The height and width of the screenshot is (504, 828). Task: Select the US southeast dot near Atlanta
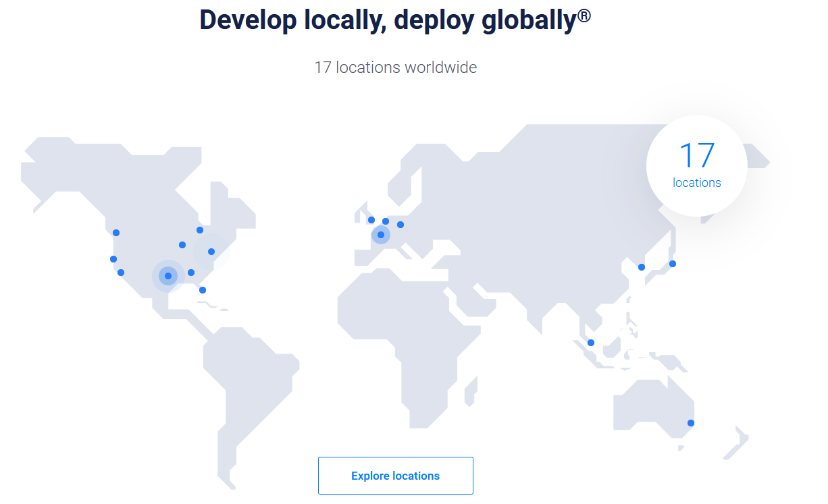(x=191, y=273)
